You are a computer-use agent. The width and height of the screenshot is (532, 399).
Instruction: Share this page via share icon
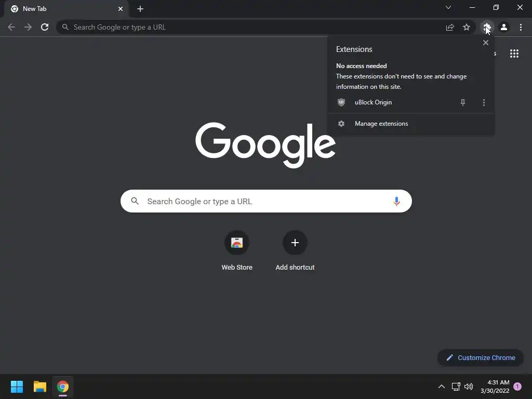450,27
